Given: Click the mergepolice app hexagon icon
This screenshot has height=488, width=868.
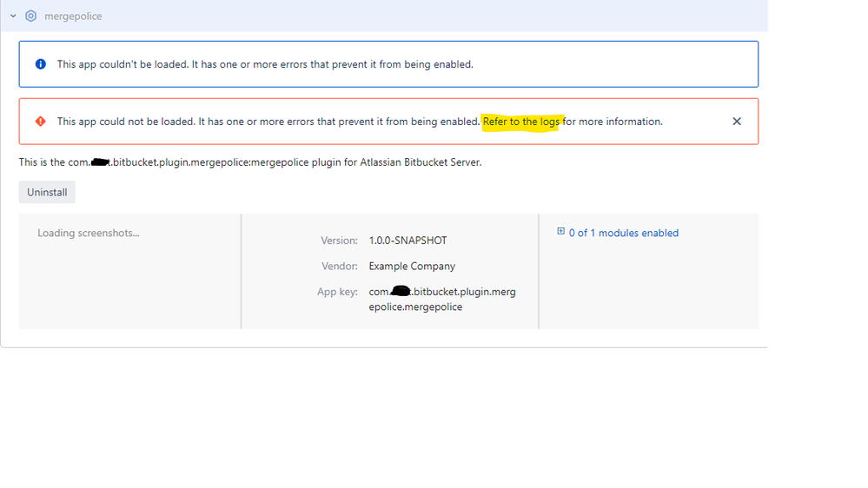Looking at the screenshot, I should 31,16.
